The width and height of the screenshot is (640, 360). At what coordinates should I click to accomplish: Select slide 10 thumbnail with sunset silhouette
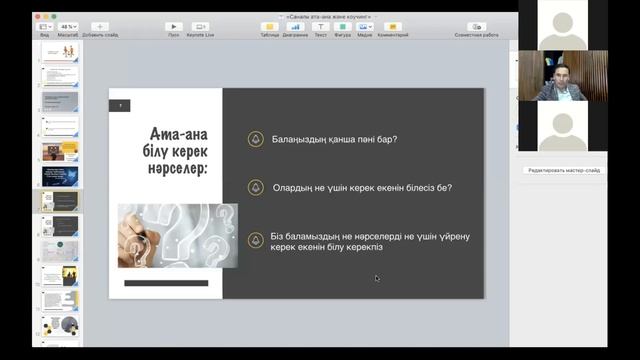pos(60,276)
